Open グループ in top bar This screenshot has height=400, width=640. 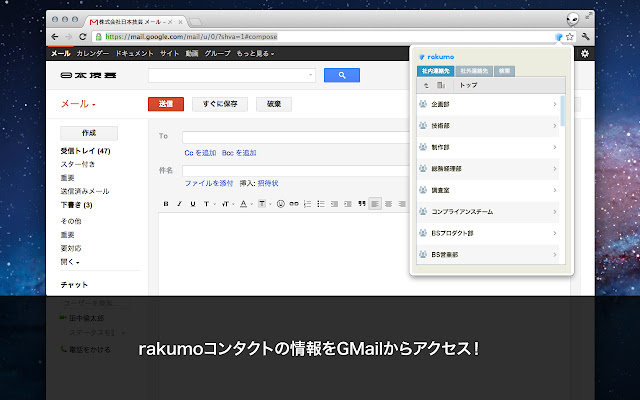[217, 53]
